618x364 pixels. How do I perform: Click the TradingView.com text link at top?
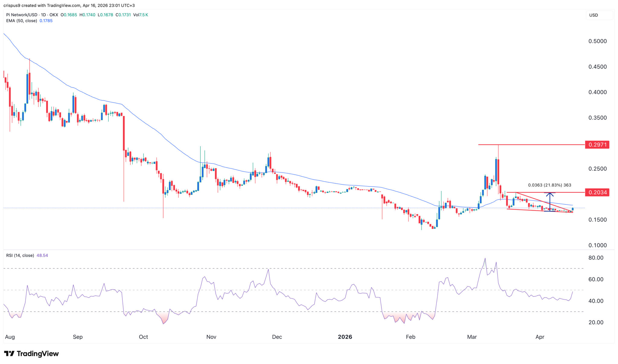pyautogui.click(x=63, y=5)
